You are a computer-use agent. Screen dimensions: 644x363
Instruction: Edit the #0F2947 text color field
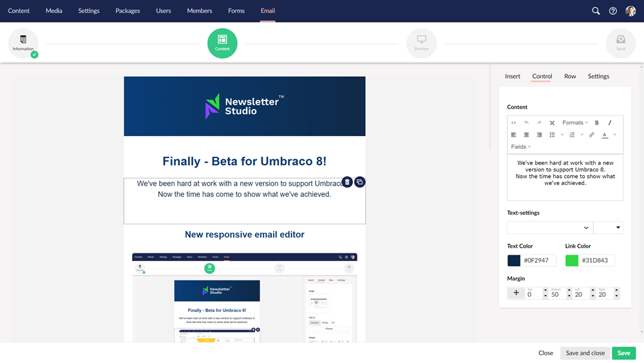(x=538, y=260)
